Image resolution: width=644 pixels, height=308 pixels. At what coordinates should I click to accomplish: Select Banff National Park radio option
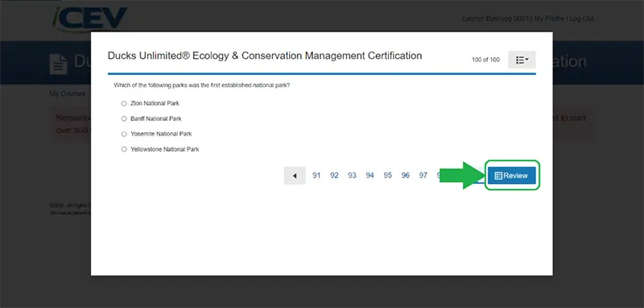tap(124, 119)
